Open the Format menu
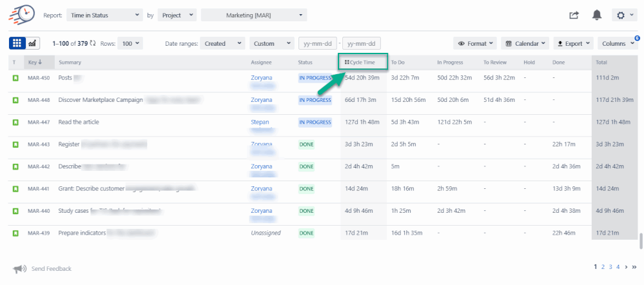 [475, 43]
